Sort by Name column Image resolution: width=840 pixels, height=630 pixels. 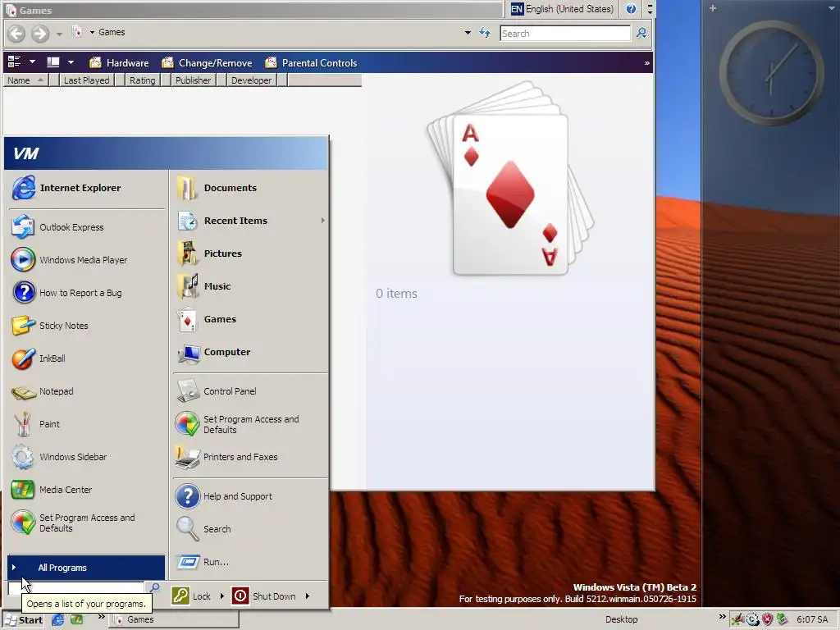[x=25, y=80]
